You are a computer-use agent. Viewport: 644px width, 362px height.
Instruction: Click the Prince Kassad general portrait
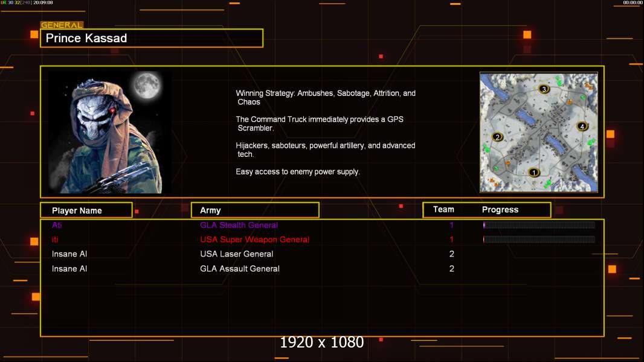pos(109,132)
